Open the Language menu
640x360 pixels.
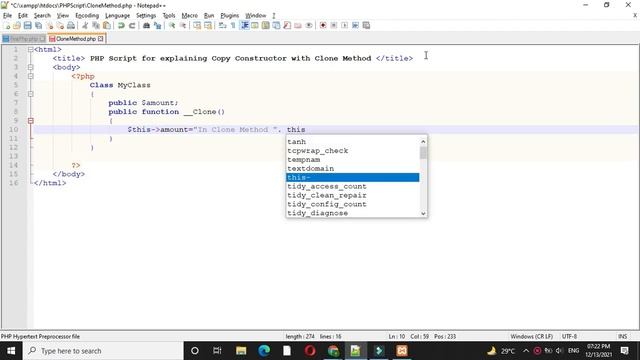pos(117,16)
